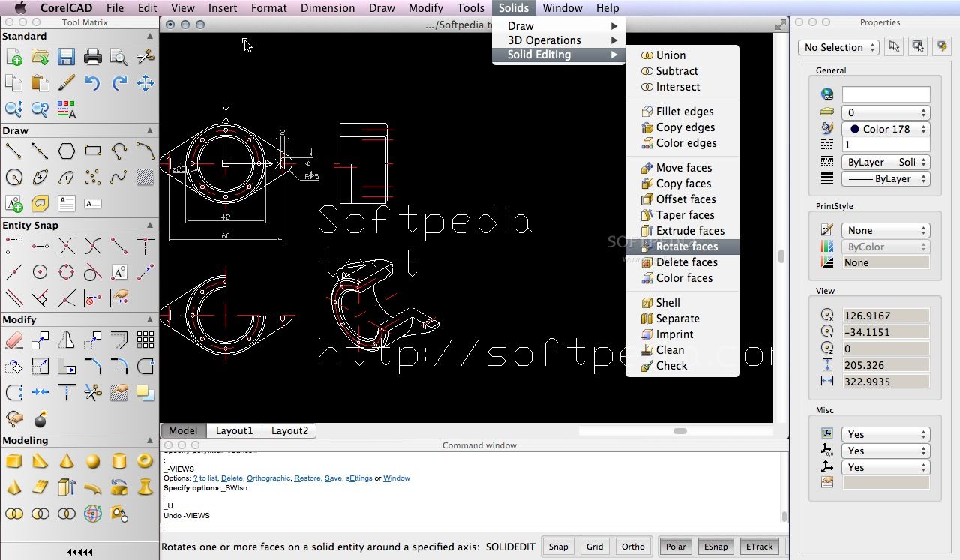Enable Grid display mode

[594, 547]
